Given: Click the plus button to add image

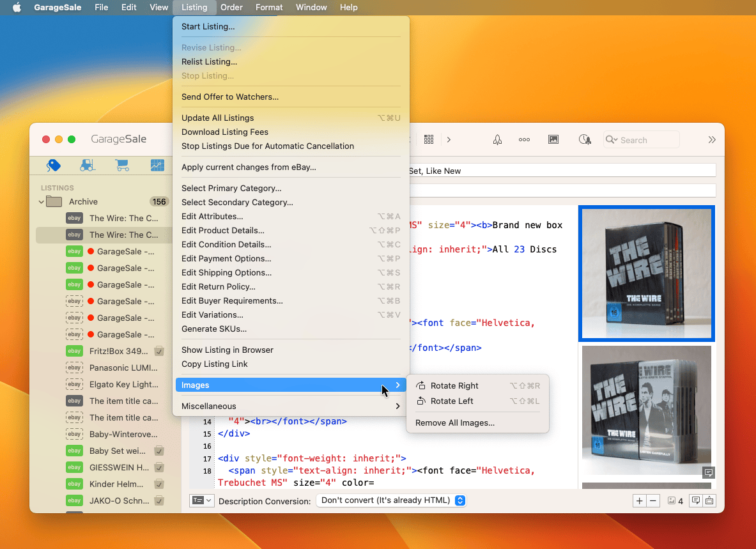Looking at the screenshot, I should [x=639, y=501].
